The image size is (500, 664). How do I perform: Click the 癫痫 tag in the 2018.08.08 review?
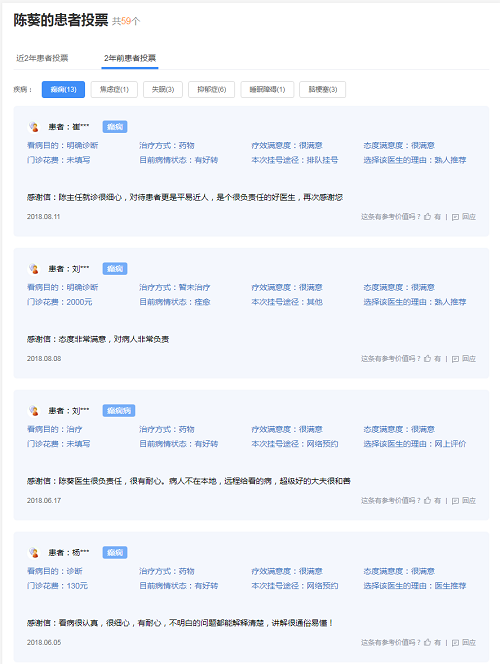tap(115, 268)
